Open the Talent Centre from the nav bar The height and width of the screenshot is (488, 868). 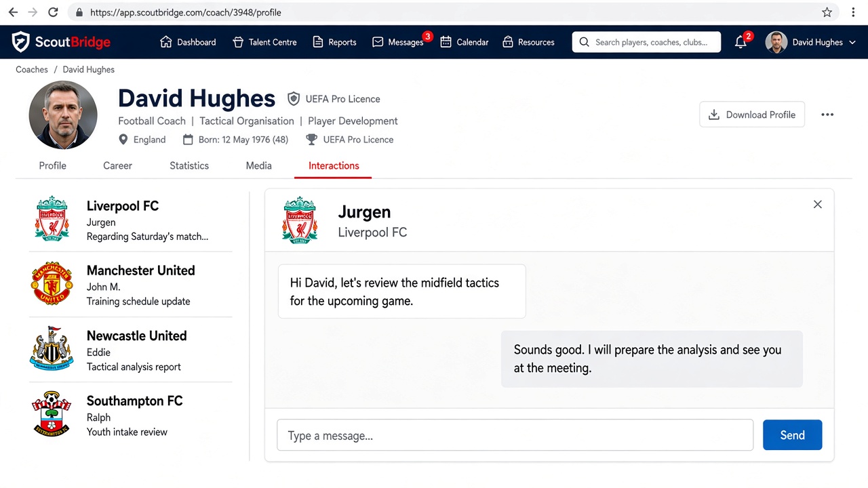[x=265, y=42]
